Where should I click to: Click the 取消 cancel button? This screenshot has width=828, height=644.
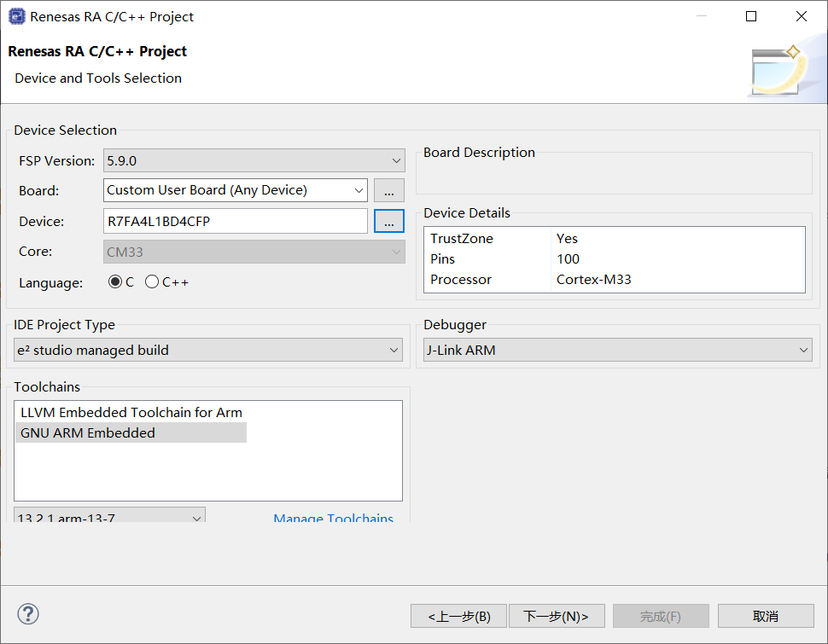point(766,616)
